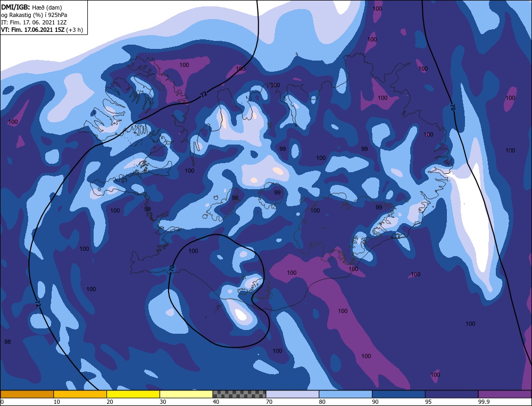
Task: Select the light blue 80–90 legend swatch
Action: tap(345, 394)
